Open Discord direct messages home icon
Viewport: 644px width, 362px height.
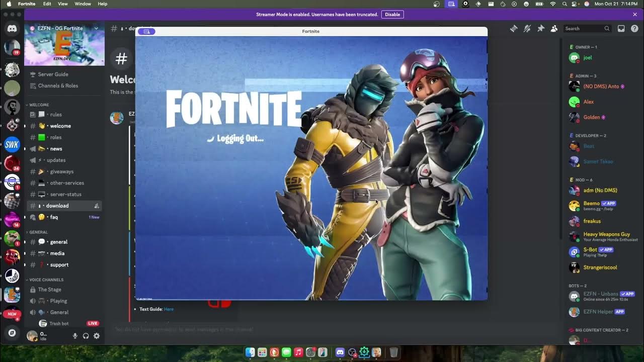12,29
